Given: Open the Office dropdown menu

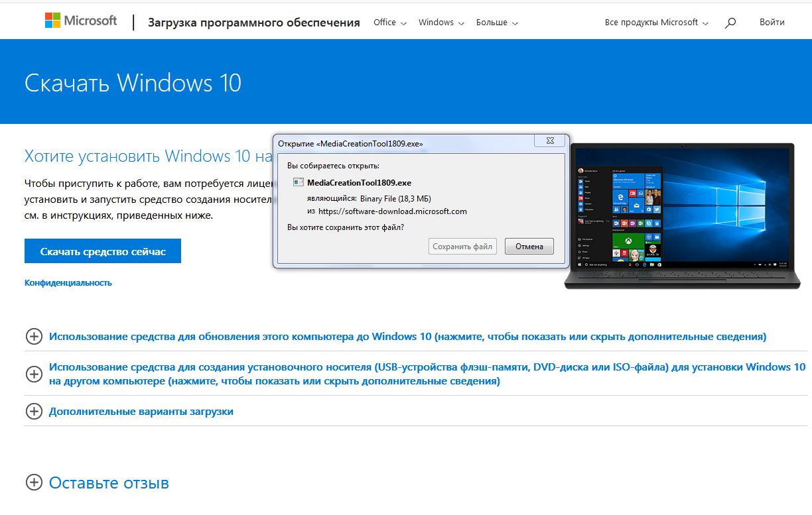Looking at the screenshot, I should [389, 23].
